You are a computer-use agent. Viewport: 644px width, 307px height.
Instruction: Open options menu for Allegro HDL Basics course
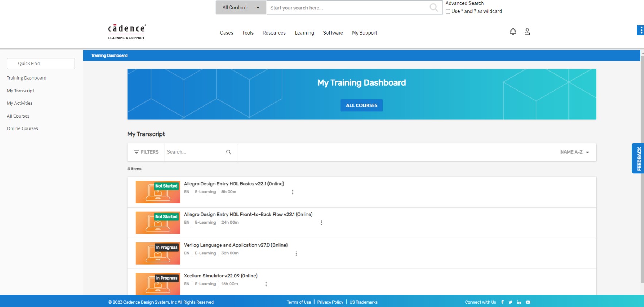click(x=293, y=192)
